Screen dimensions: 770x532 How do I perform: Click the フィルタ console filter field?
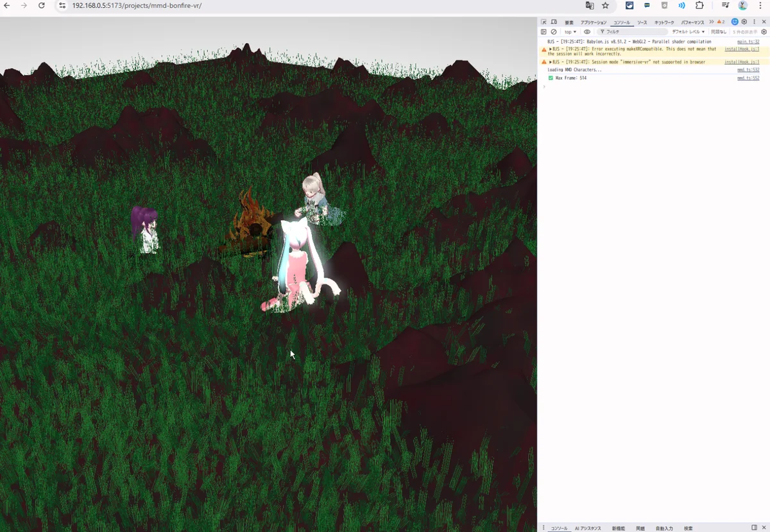635,31
